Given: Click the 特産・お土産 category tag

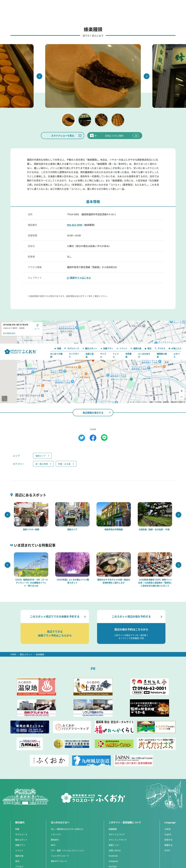Looking at the screenshot, I should 66,464.
